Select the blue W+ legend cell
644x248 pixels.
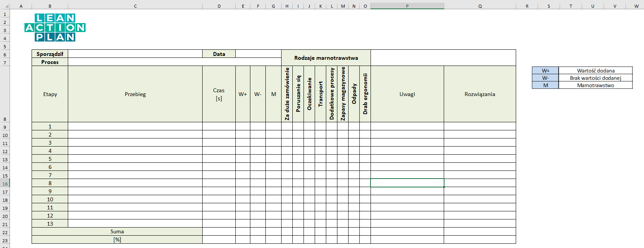545,71
